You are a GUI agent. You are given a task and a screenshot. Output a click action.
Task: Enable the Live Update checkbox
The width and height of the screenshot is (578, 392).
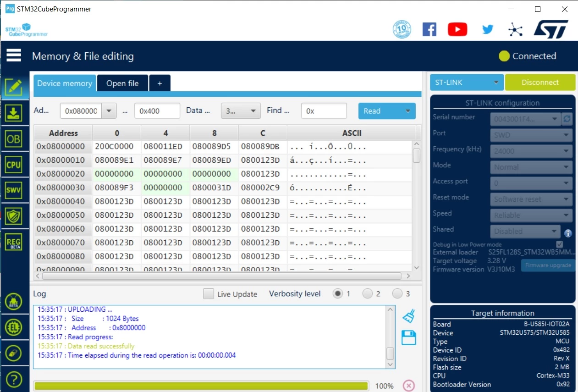[209, 294]
